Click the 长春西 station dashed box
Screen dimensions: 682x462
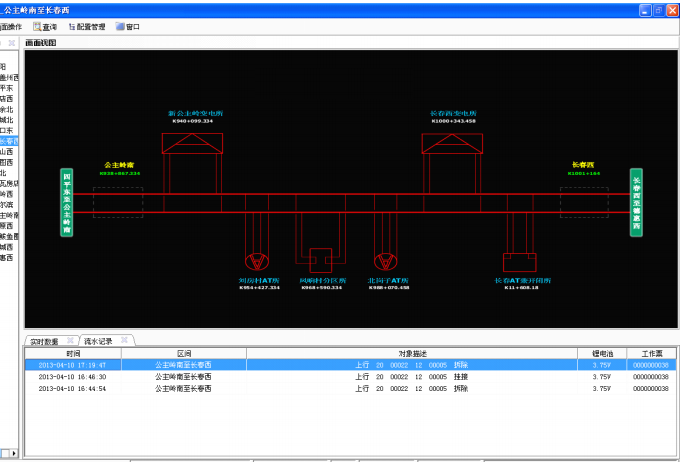coord(583,201)
